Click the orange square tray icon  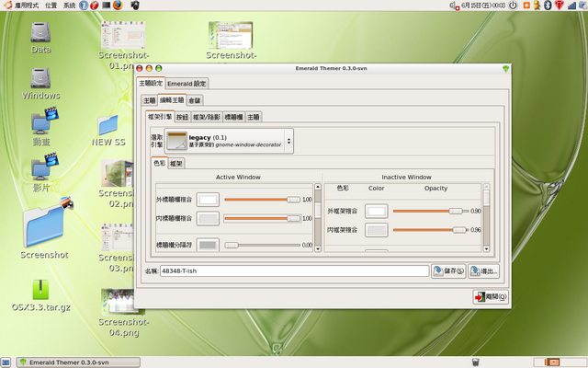(526, 6)
